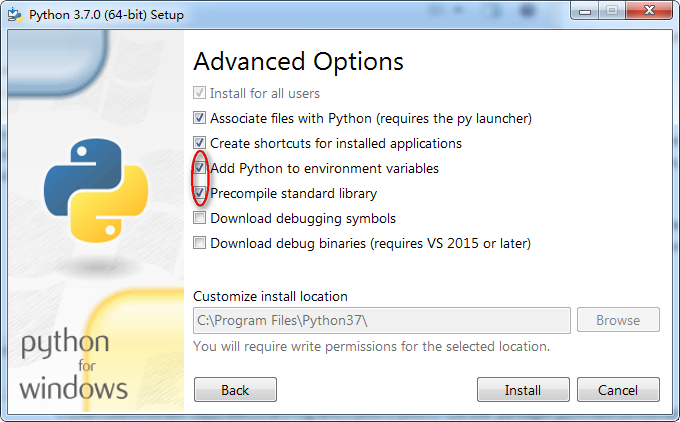The image size is (680, 422).
Task: Click the Python installer icon in title bar
Action: (13, 12)
